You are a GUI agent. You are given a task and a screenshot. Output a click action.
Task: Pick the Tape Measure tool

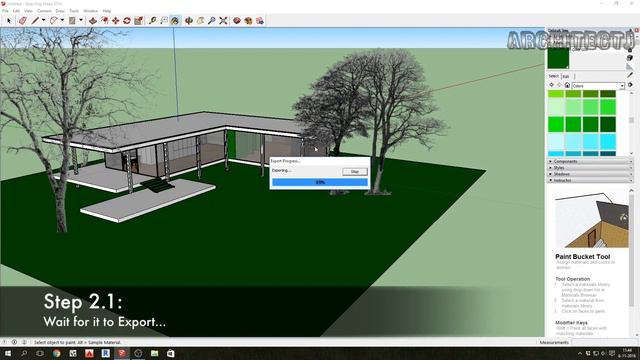(153, 20)
